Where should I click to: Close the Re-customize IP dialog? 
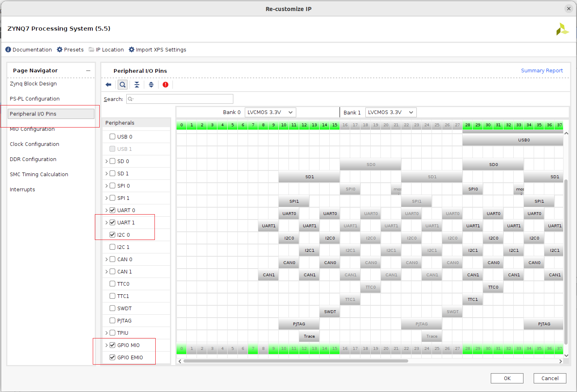click(568, 8)
